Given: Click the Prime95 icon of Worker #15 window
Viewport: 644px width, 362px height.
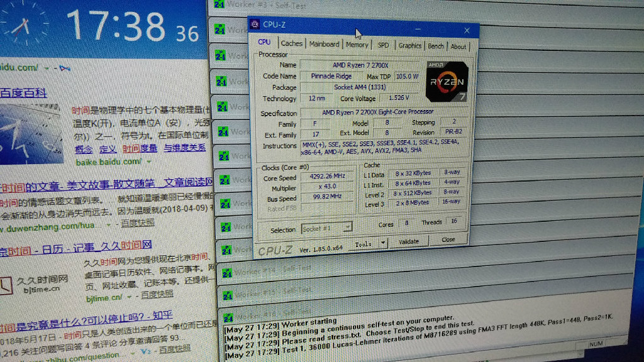Looking at the screenshot, I should [x=228, y=295].
